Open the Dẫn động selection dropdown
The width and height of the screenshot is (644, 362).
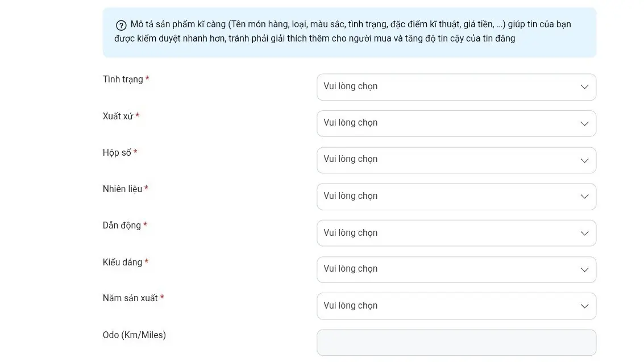point(455,233)
